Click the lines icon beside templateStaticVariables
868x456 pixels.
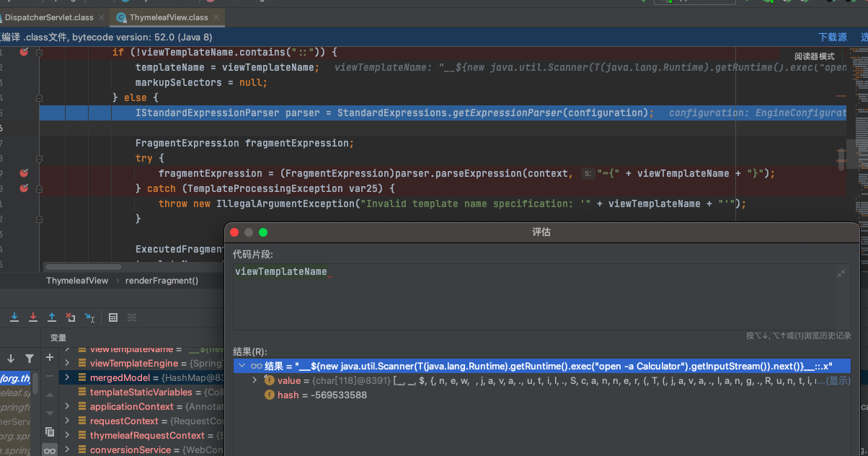(x=82, y=392)
